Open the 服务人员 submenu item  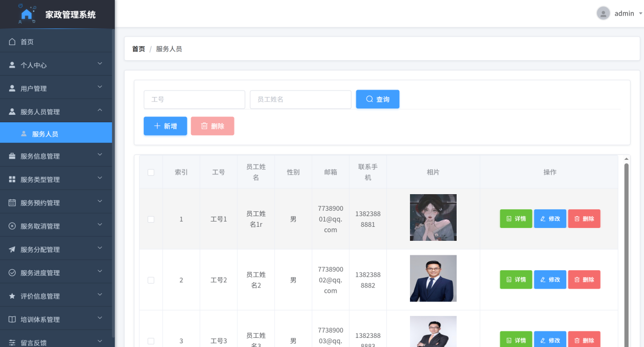[45, 134]
